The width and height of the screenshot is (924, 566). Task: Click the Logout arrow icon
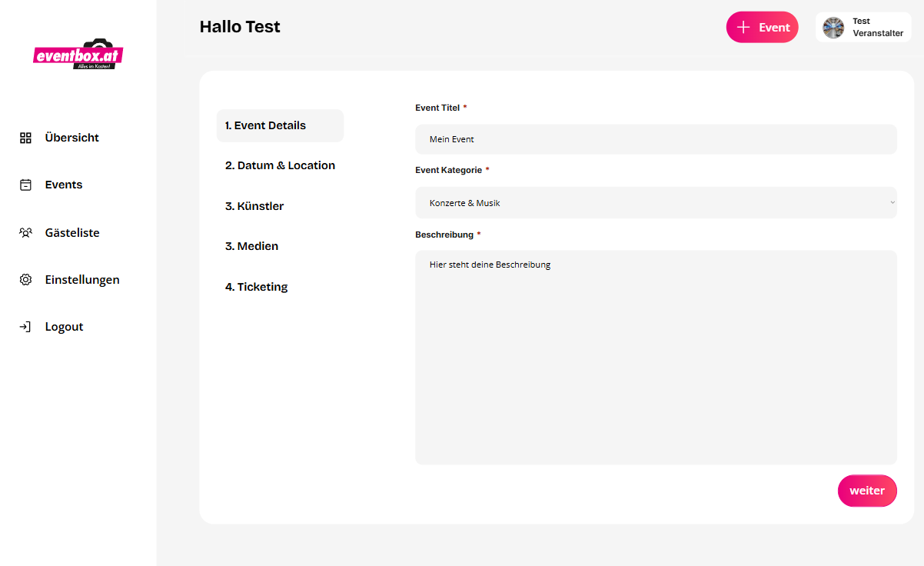[25, 326]
